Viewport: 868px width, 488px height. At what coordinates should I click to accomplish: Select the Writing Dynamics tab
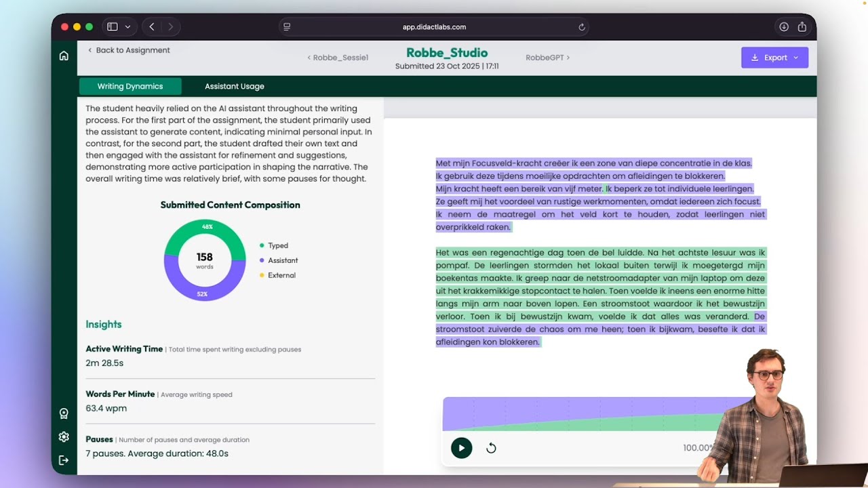(130, 86)
